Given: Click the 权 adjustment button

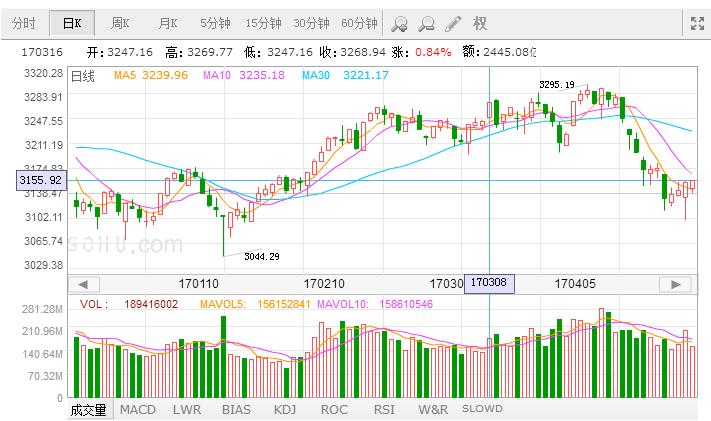Looking at the screenshot, I should tap(481, 23).
